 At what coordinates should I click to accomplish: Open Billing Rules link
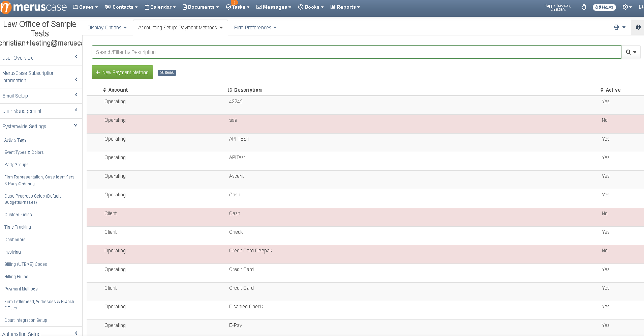16,277
